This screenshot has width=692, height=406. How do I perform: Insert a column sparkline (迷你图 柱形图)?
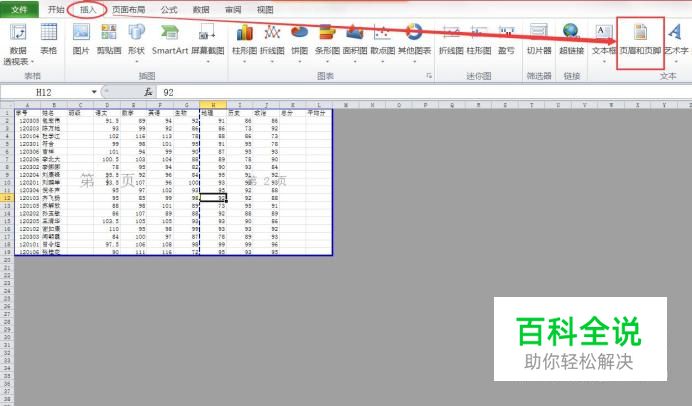click(x=479, y=40)
